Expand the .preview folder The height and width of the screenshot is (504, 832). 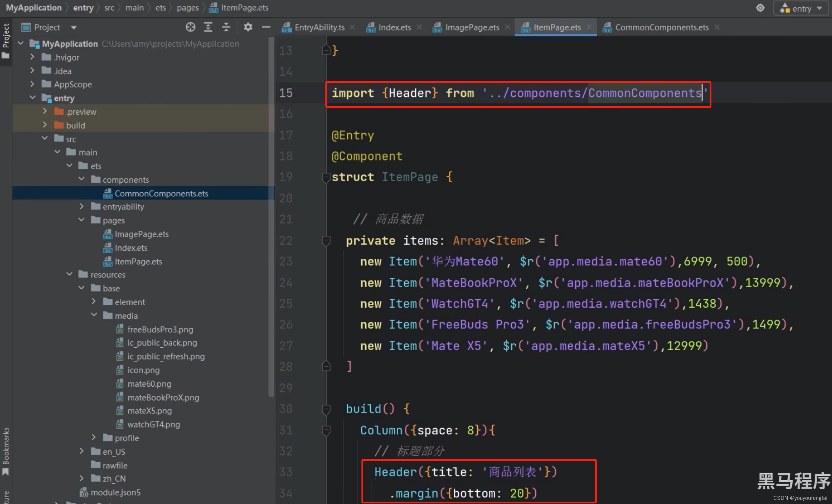[x=45, y=111]
